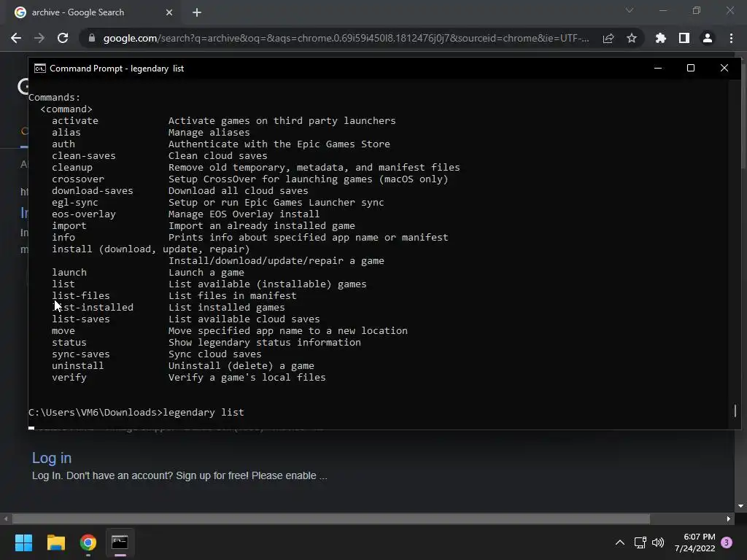Click the 'auth' command text

pos(63,144)
